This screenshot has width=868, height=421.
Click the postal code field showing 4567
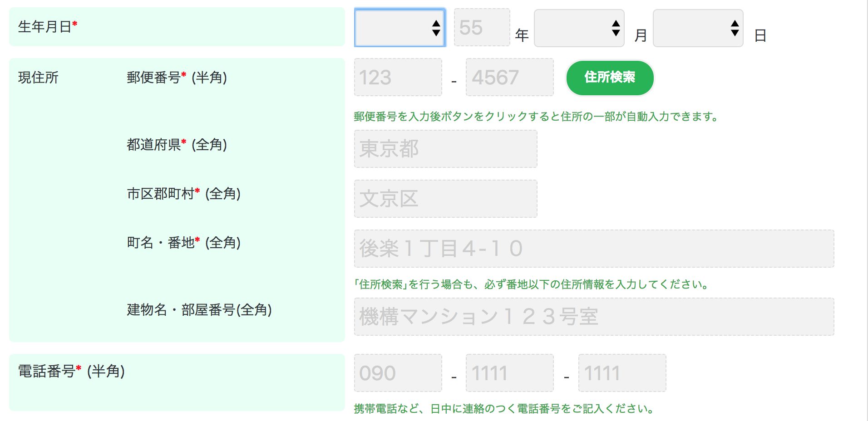click(509, 77)
